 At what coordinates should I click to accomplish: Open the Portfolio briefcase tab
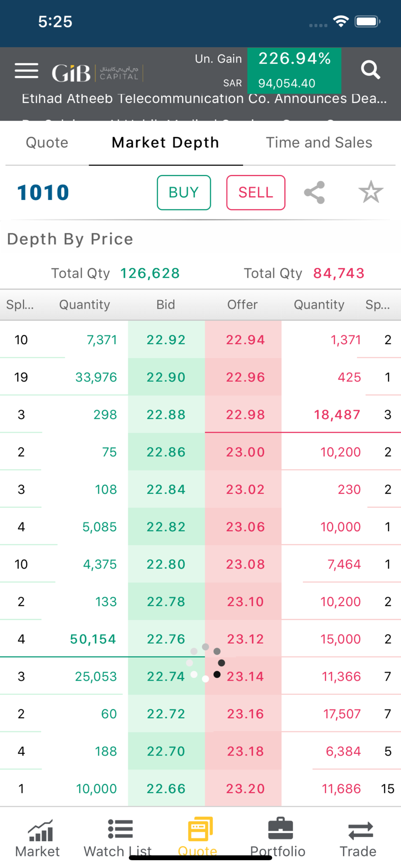pyautogui.click(x=278, y=838)
